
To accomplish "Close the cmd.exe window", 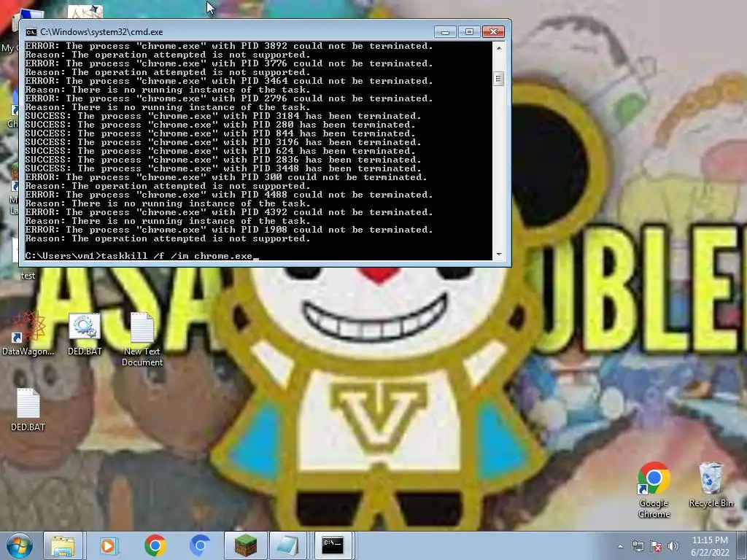I will [x=494, y=32].
